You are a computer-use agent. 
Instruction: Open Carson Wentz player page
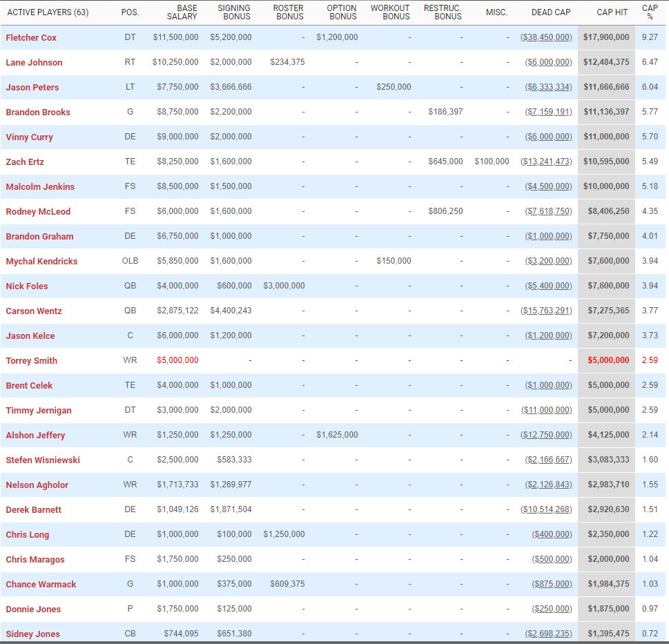click(x=34, y=311)
